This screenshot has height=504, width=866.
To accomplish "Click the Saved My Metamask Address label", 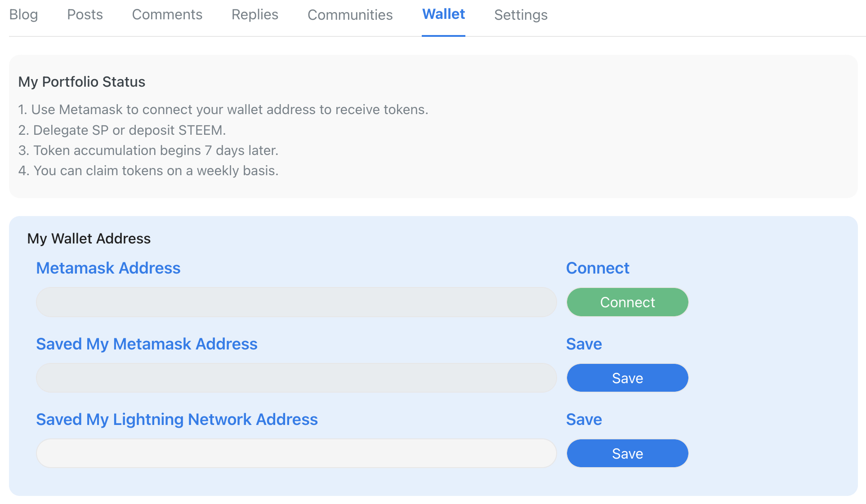I will (x=147, y=344).
